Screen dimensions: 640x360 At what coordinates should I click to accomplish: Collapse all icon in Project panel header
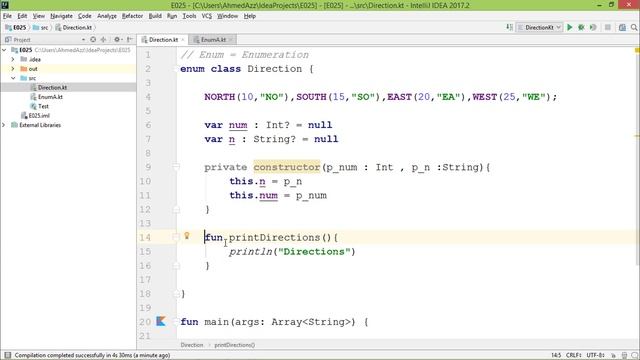(x=103, y=40)
